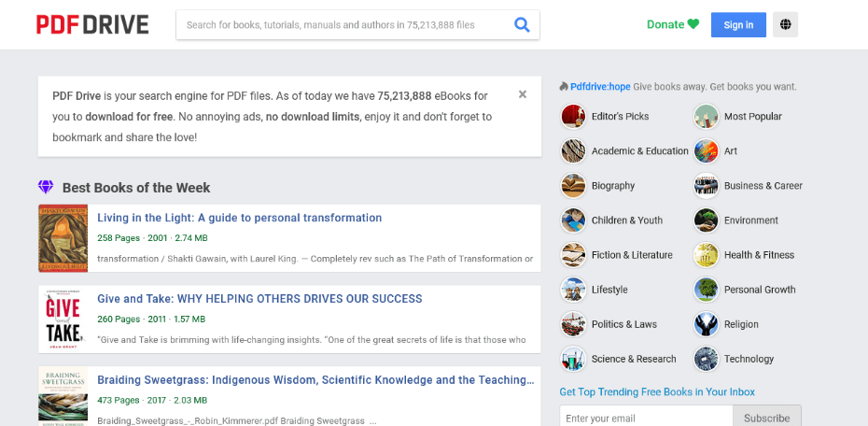Open the Environment category label
The width and height of the screenshot is (868, 426).
point(751,220)
